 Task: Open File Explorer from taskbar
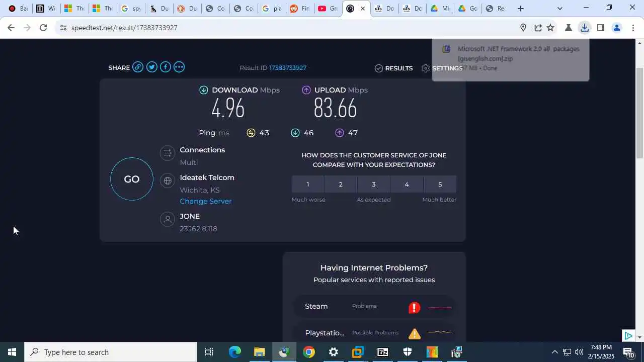259,352
